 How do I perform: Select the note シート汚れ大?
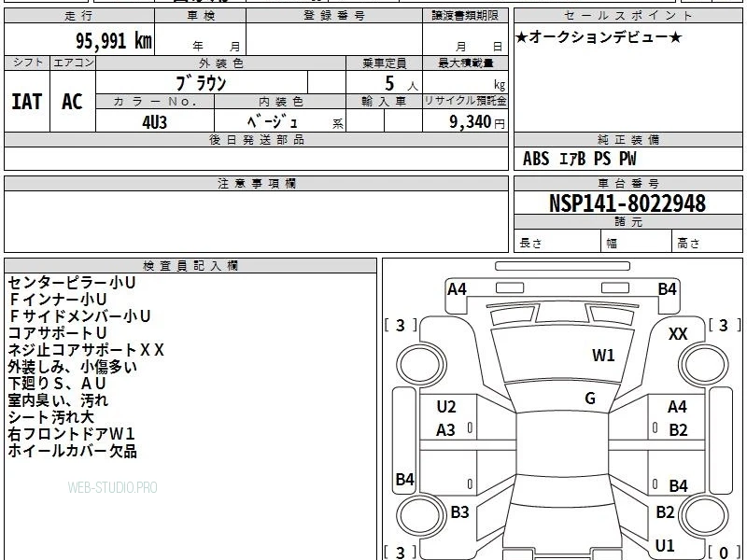(50, 417)
